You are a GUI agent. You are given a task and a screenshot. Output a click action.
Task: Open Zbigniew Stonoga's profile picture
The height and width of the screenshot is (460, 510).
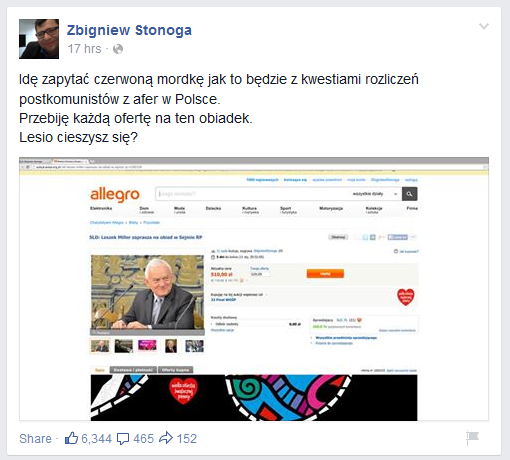point(39,39)
